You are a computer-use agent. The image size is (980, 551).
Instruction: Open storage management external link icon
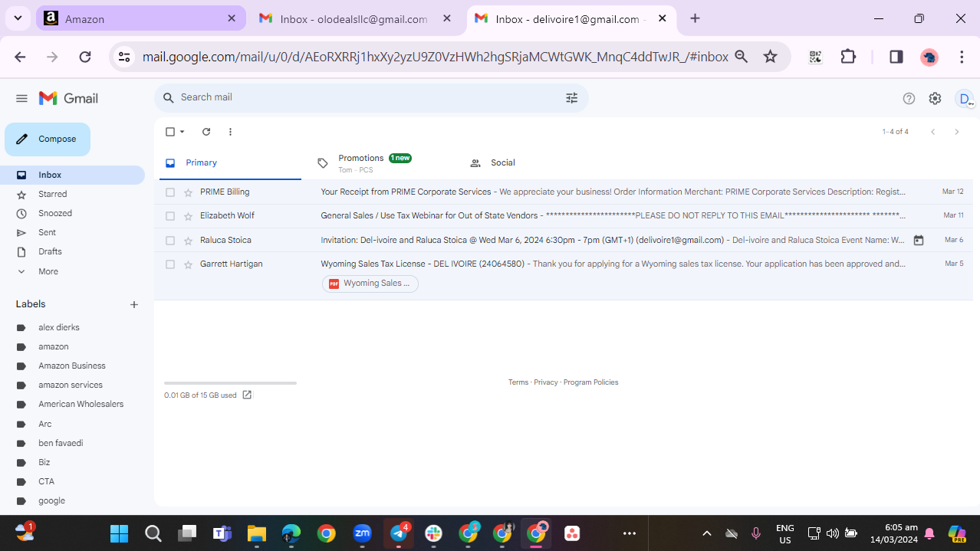tap(247, 395)
